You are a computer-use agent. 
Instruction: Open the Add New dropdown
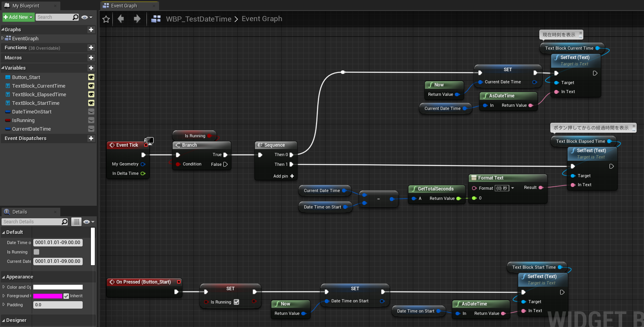(18, 17)
